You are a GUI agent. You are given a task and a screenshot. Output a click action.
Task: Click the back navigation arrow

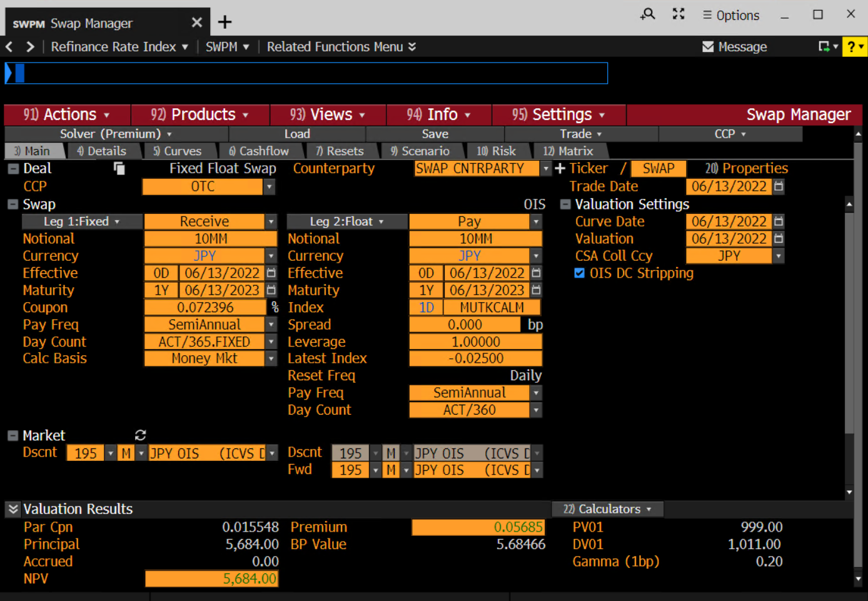[9, 47]
